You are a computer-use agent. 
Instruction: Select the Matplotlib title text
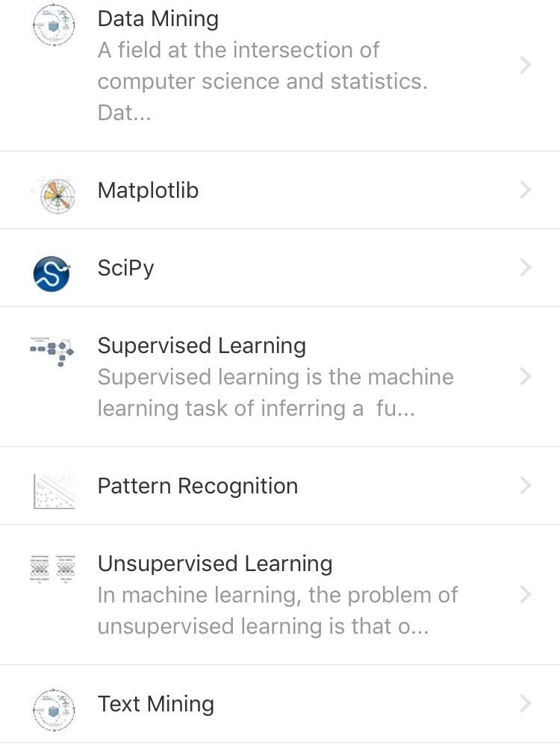[x=148, y=190]
